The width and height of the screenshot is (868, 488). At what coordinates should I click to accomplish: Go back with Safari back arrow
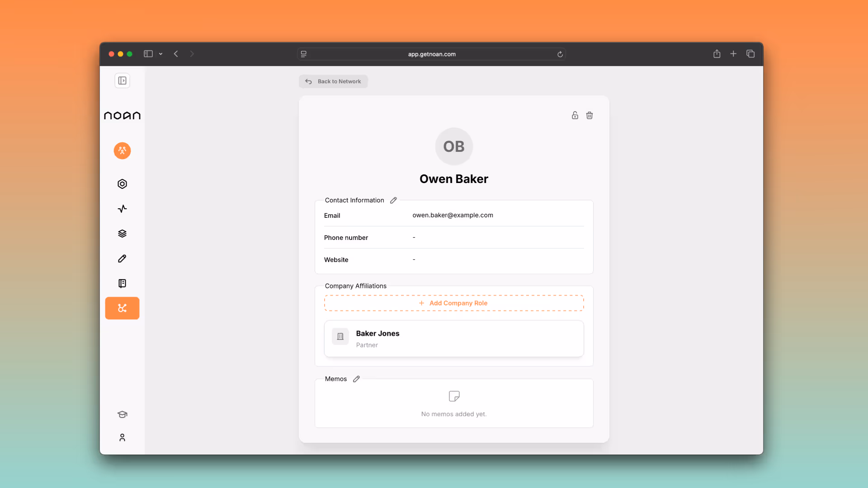coord(176,54)
